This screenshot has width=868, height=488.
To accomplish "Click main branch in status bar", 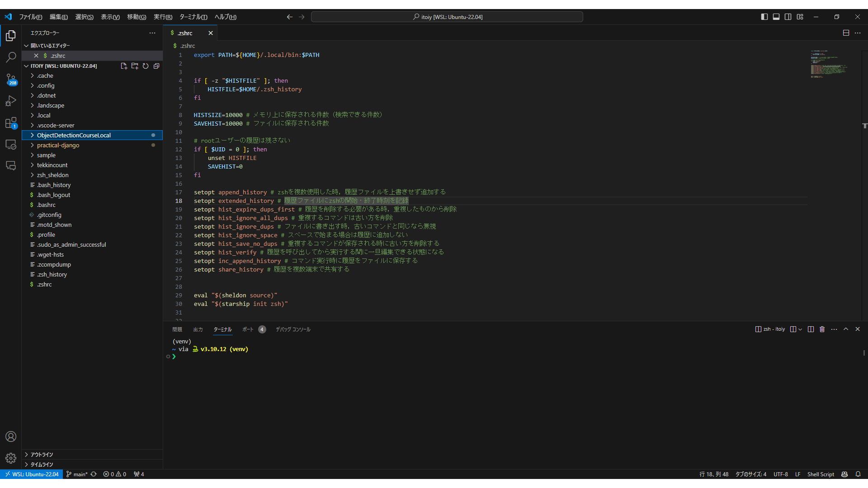I will 77,474.
